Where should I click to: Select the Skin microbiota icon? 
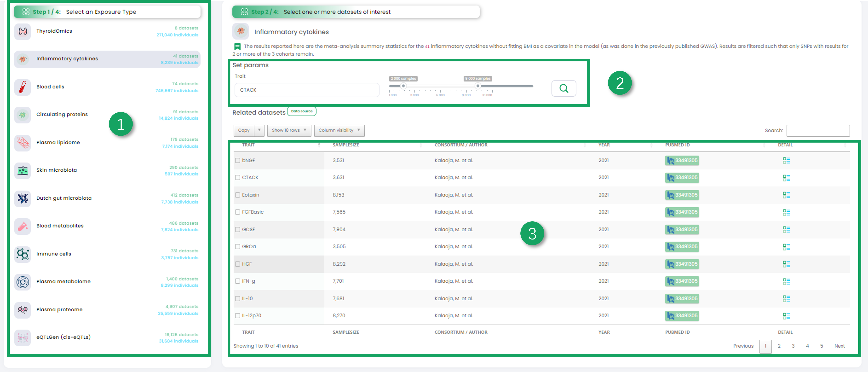(22, 170)
